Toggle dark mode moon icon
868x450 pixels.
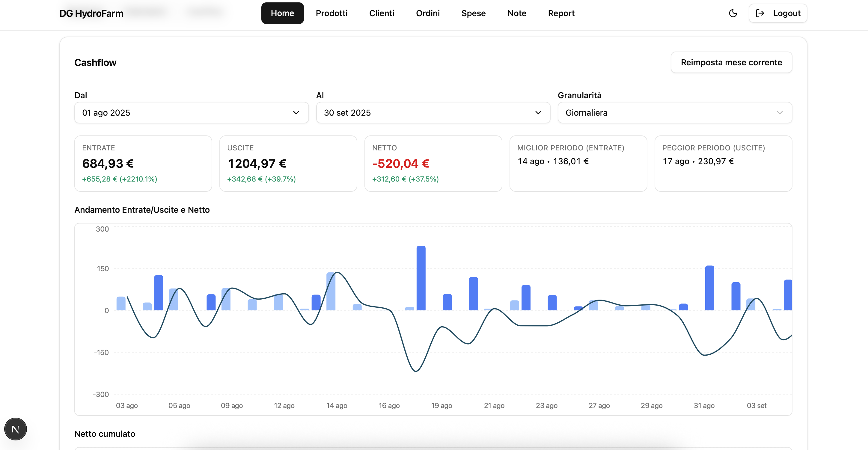point(733,13)
